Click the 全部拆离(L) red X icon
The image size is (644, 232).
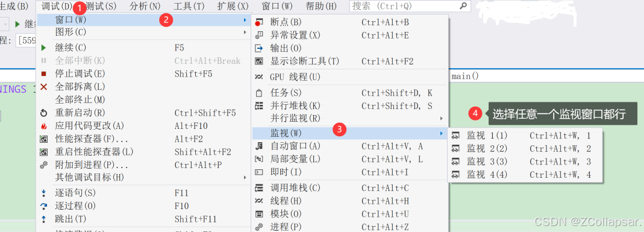(43, 87)
